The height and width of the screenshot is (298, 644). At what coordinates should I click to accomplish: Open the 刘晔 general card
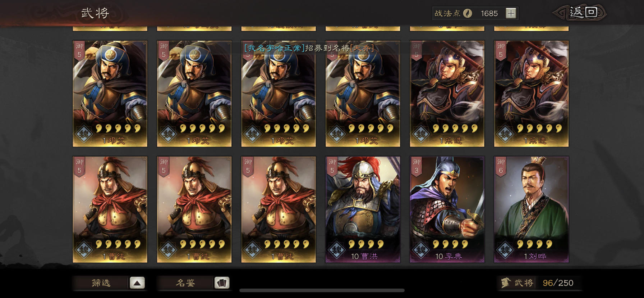coord(532,209)
